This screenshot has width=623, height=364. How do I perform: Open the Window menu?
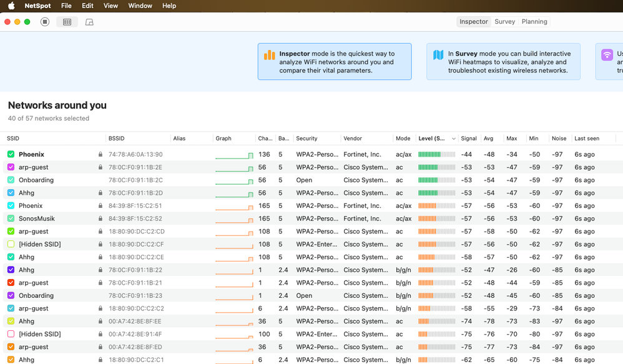coord(140,6)
